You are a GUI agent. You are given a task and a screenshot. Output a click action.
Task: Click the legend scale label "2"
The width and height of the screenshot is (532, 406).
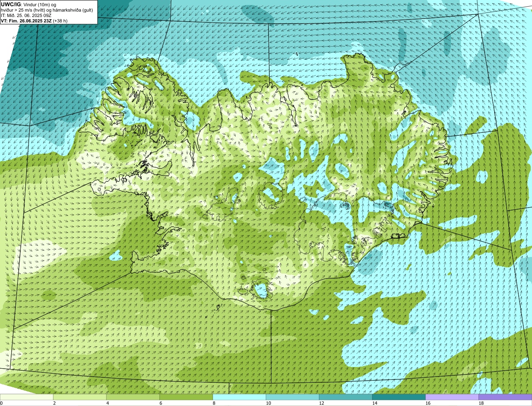(x=54, y=403)
